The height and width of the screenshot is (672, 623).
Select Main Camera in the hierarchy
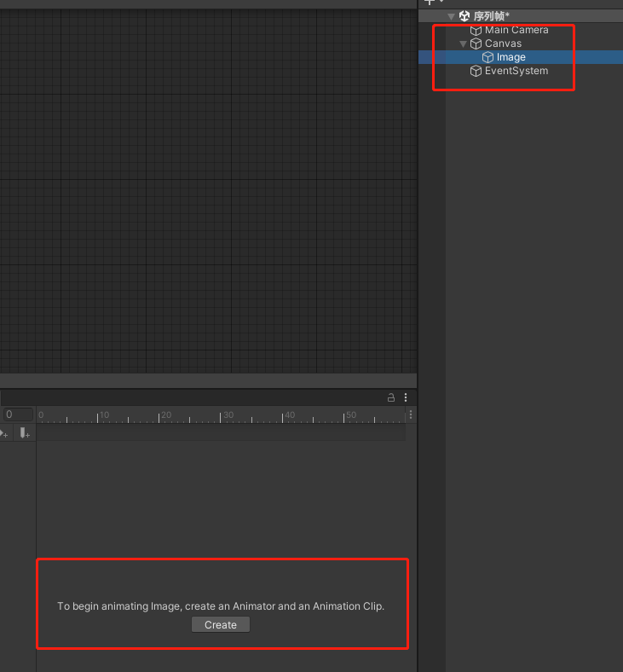[516, 30]
